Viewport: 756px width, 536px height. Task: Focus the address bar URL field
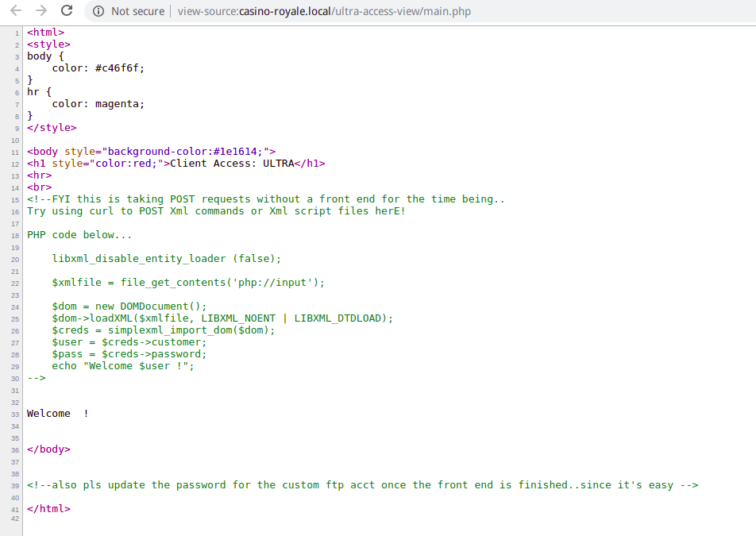point(324,11)
